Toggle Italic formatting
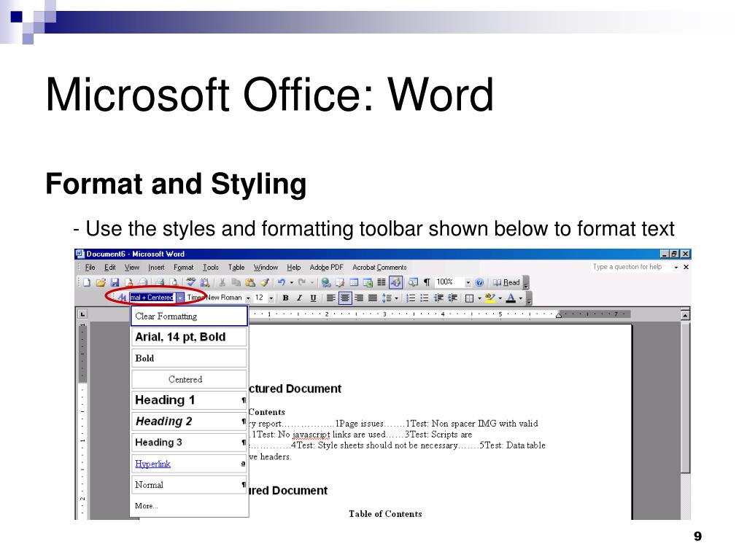 pos(299,297)
